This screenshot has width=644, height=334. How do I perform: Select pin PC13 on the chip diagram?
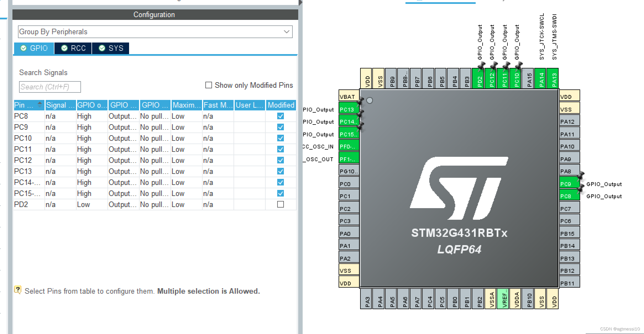348,109
